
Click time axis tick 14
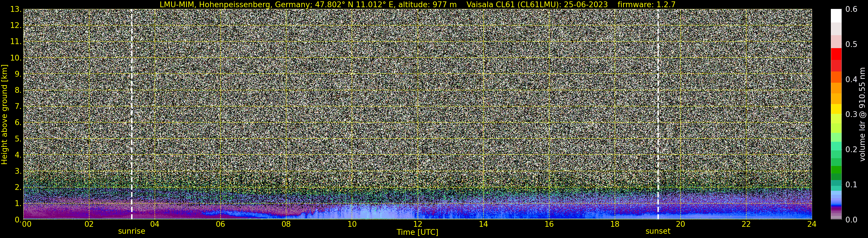tap(483, 224)
